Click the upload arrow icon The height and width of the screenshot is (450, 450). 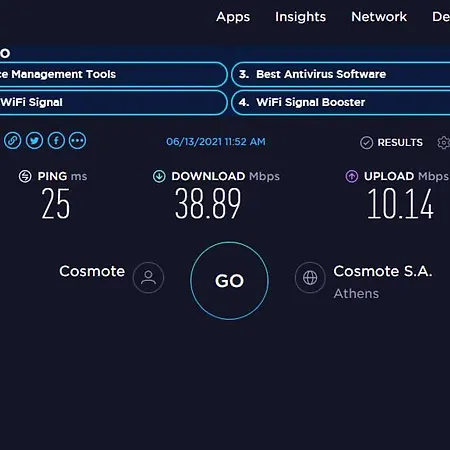pyautogui.click(x=352, y=176)
